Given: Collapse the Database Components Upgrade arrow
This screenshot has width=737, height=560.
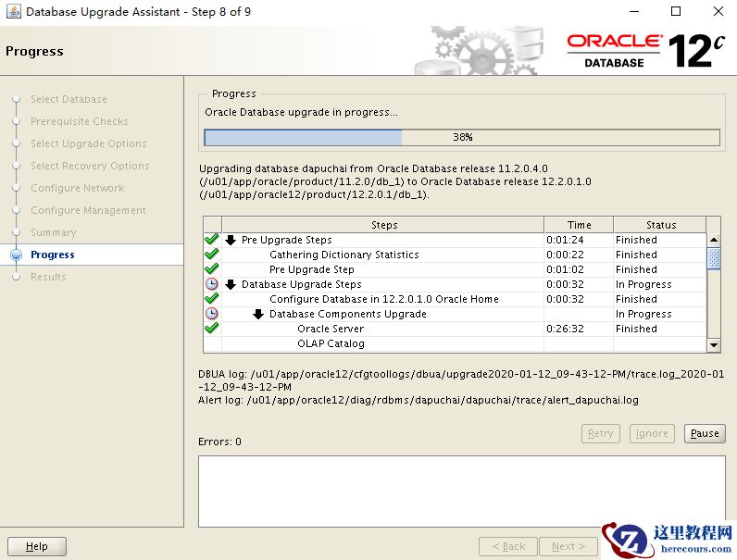Looking at the screenshot, I should point(258,314).
